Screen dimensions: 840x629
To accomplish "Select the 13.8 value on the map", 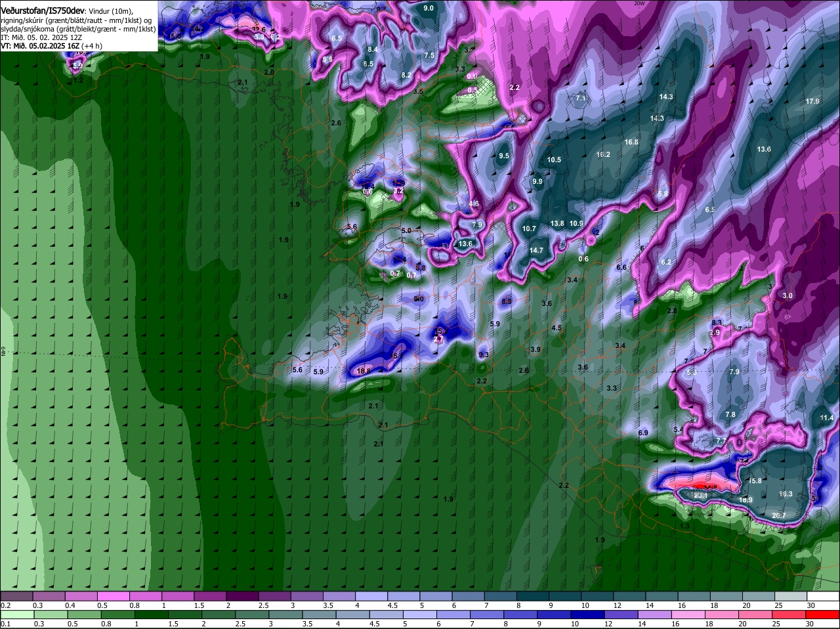I will 557,223.
